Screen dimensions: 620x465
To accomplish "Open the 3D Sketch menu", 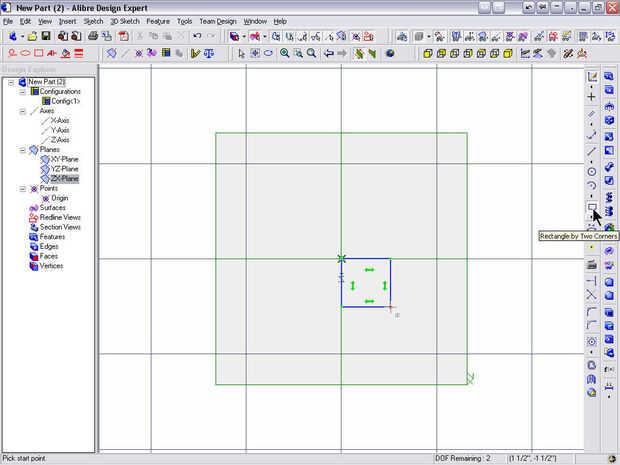I will 125,21.
